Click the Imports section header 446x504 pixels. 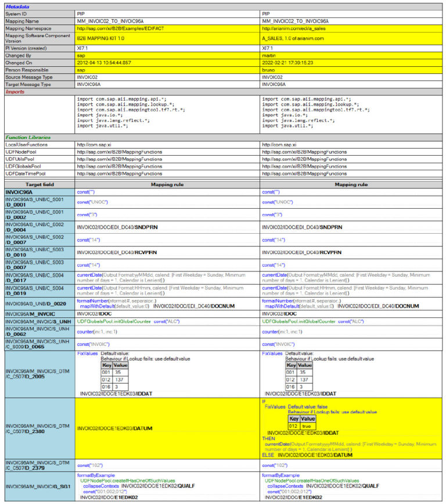pos(15,91)
